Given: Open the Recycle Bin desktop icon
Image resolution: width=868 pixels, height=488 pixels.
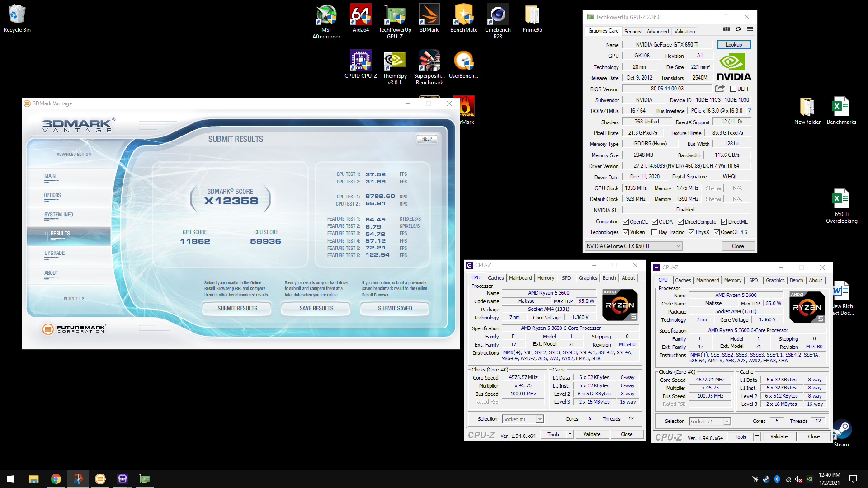Looking at the screenshot, I should (17, 19).
